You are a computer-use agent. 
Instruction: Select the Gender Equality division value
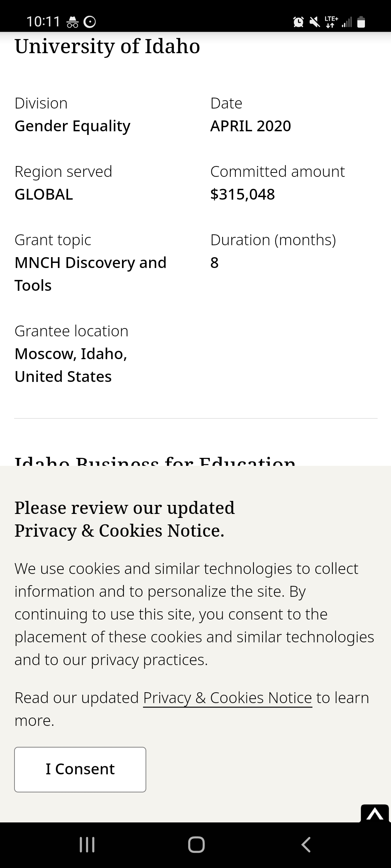72,126
